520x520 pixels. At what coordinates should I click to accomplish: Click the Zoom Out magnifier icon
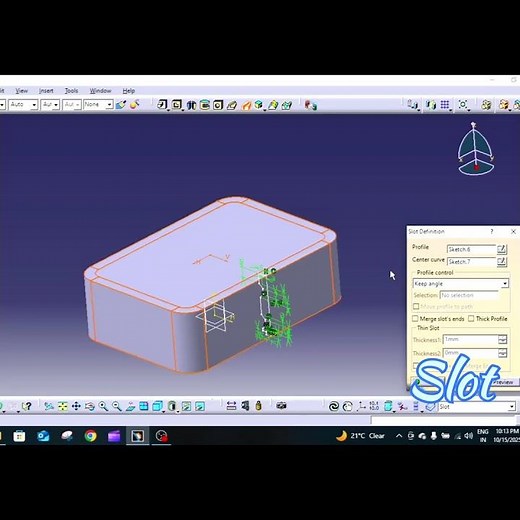pos(117,406)
